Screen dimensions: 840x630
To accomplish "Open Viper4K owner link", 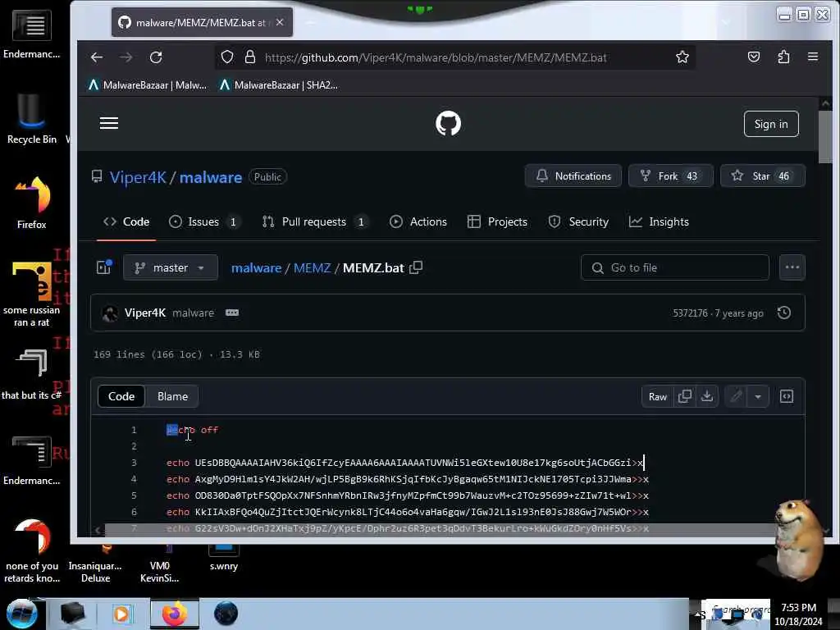I will [138, 177].
